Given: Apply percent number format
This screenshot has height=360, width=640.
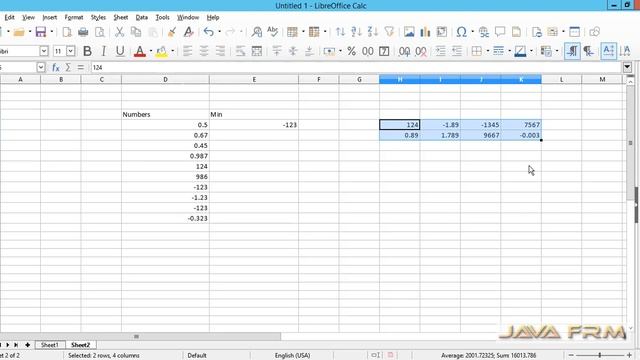Looking at the screenshot, I should 351,51.
